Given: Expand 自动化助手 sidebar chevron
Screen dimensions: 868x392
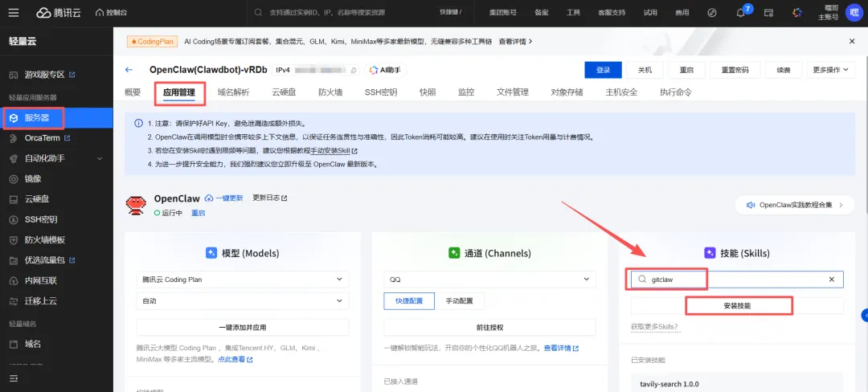Looking at the screenshot, I should coord(100,159).
